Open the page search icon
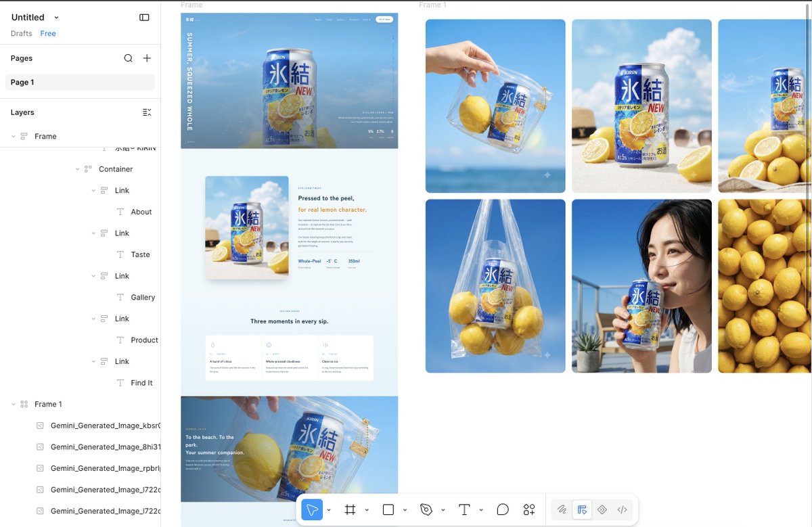Viewport: 812px width, 527px height. point(128,58)
